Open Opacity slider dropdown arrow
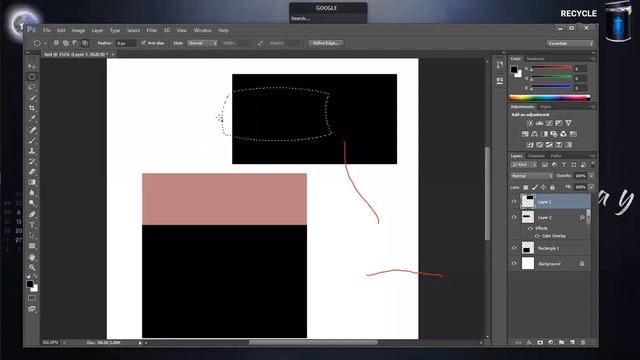Viewport: 640px width, 360px height. coord(591,176)
